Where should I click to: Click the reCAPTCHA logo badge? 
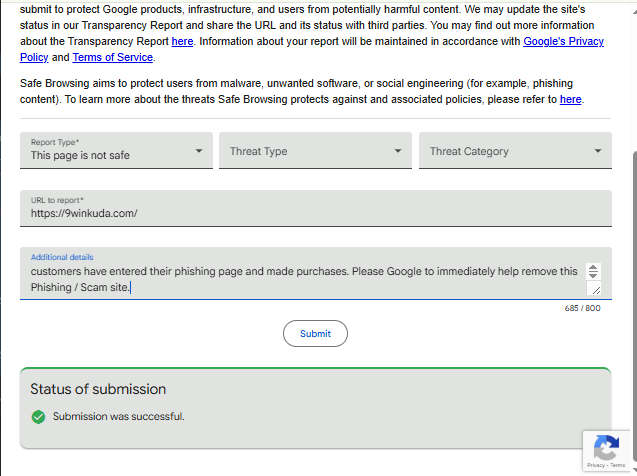[606, 446]
